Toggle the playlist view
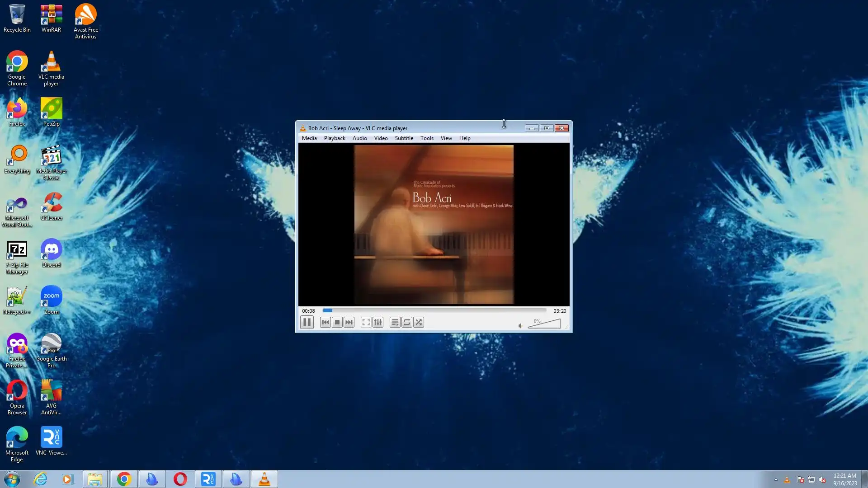The height and width of the screenshot is (488, 868). [x=395, y=322]
